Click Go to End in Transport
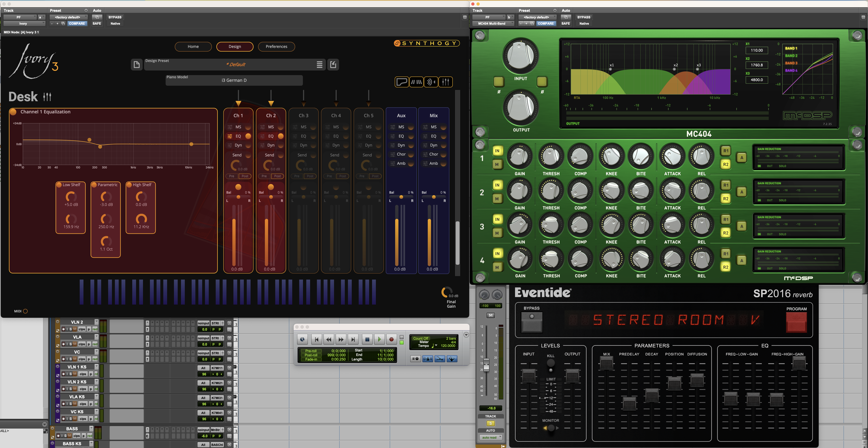 tap(353, 339)
